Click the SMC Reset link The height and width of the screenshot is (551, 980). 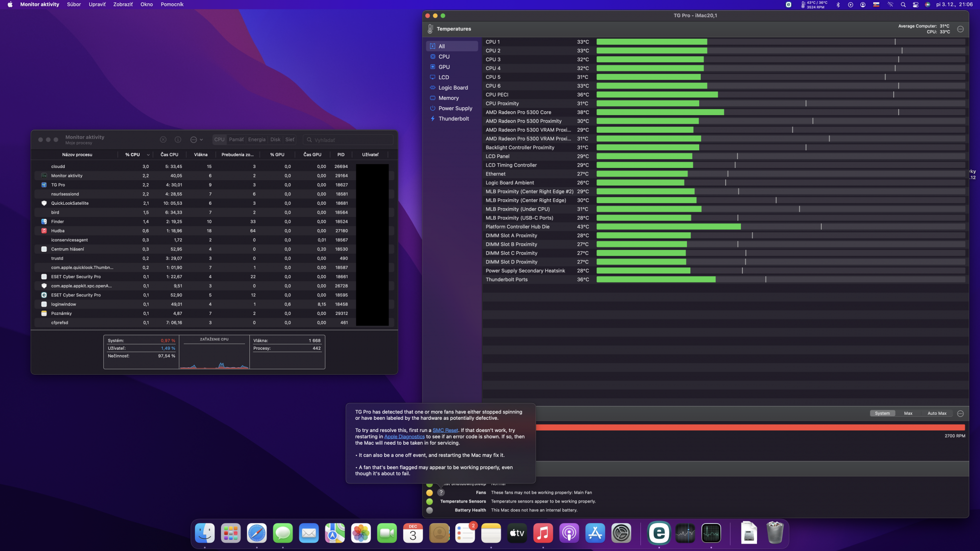click(x=445, y=431)
